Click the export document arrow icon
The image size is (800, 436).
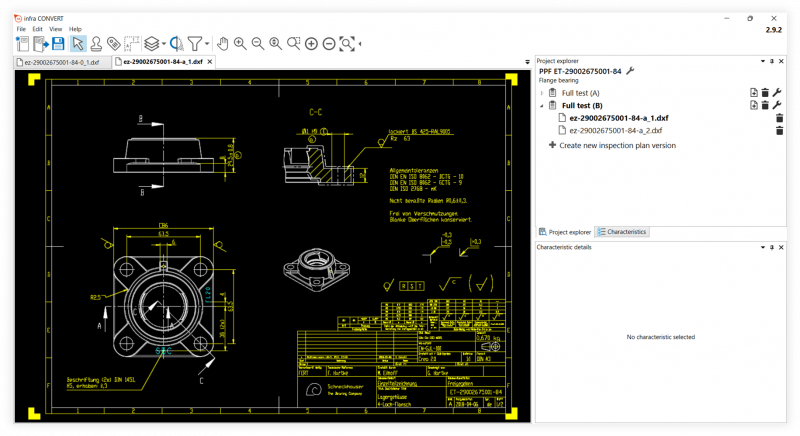(41, 44)
